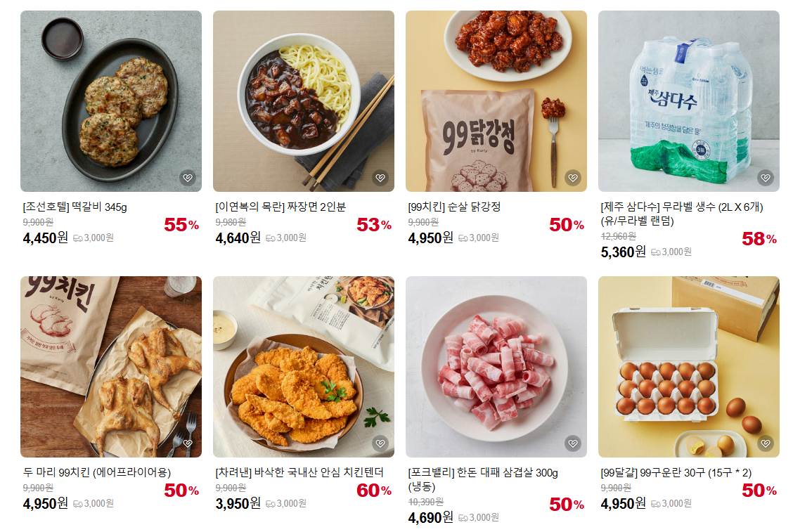Add 제주 삼다수 water to wishlist via heart icon

tap(766, 178)
